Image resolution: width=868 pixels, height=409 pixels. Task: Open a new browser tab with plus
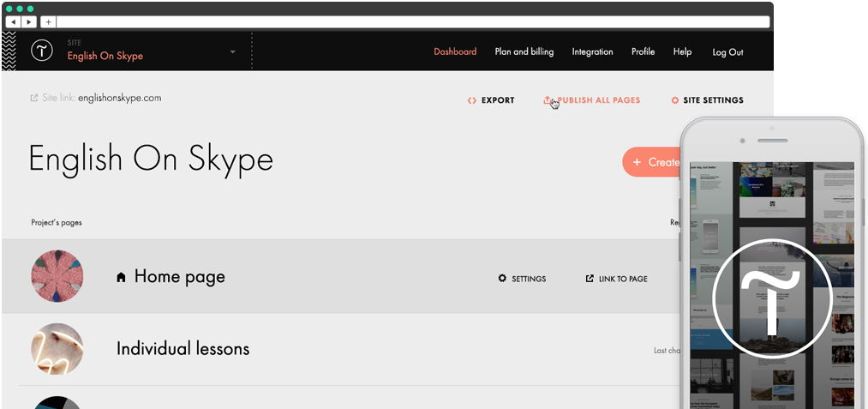click(48, 21)
